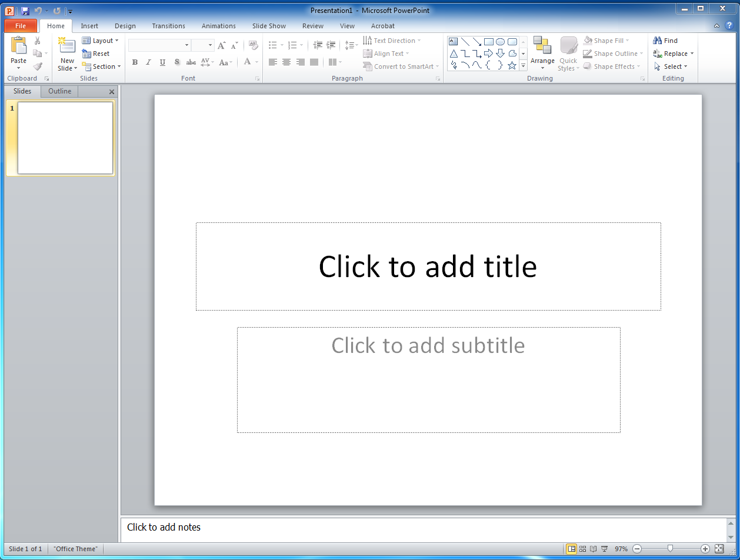Click the PowerPoint Help question mark icon
The width and height of the screenshot is (740, 560).
pyautogui.click(x=729, y=26)
